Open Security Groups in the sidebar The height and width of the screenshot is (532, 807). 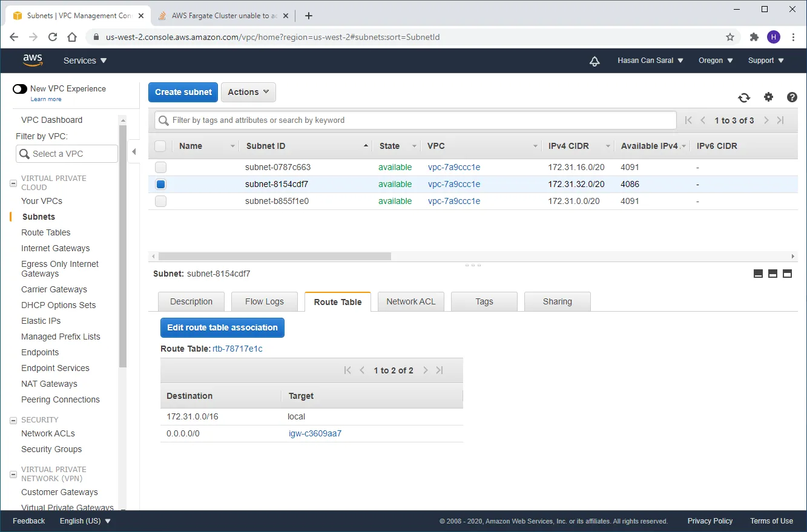(x=51, y=449)
